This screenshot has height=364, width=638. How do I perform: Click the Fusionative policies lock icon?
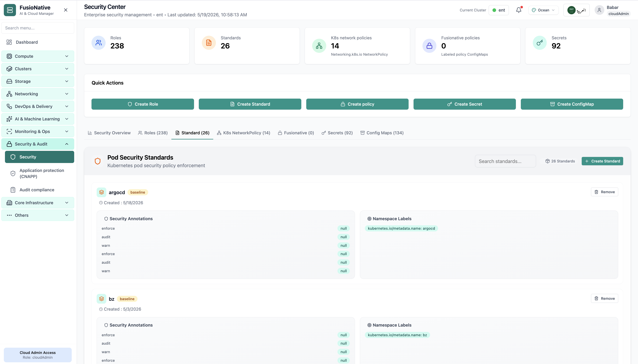tap(430, 46)
